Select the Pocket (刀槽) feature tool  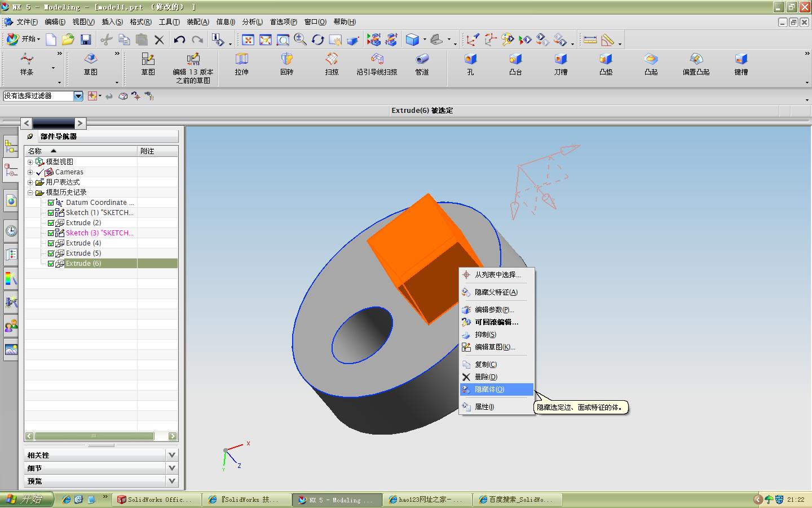coord(561,64)
